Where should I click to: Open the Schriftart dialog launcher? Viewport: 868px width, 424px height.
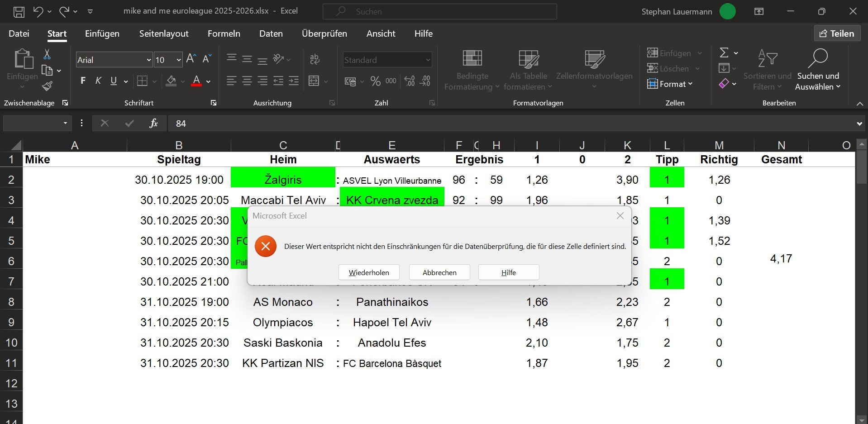coord(214,103)
